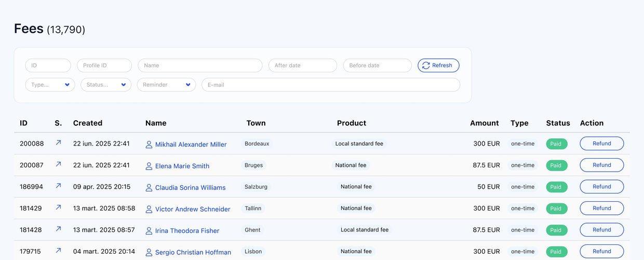Click into the E-mail search field
The height and width of the screenshot is (260, 644).
[330, 85]
